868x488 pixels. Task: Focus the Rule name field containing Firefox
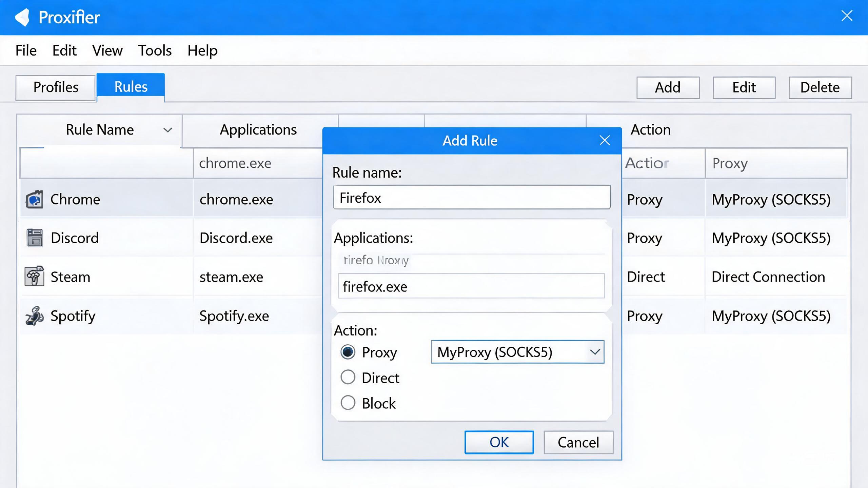[472, 197]
